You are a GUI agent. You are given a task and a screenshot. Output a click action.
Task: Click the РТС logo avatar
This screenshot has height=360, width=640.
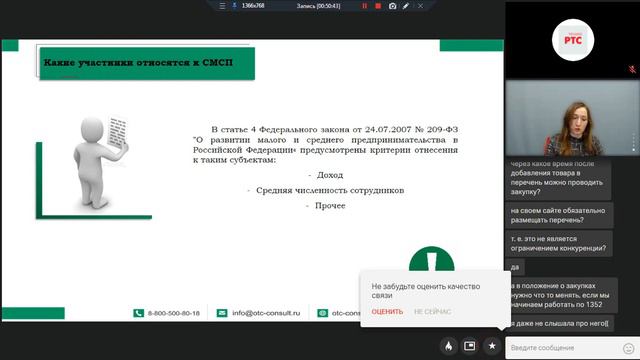(573, 40)
